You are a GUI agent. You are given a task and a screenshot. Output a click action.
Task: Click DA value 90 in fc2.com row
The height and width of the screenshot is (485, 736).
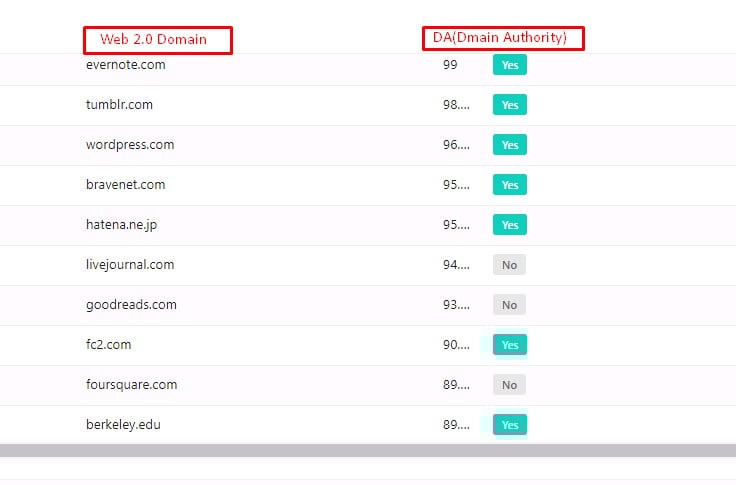click(x=456, y=345)
